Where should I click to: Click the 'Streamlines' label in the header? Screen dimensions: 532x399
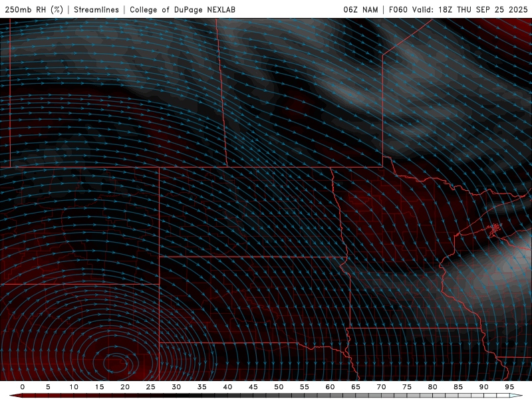point(96,9)
